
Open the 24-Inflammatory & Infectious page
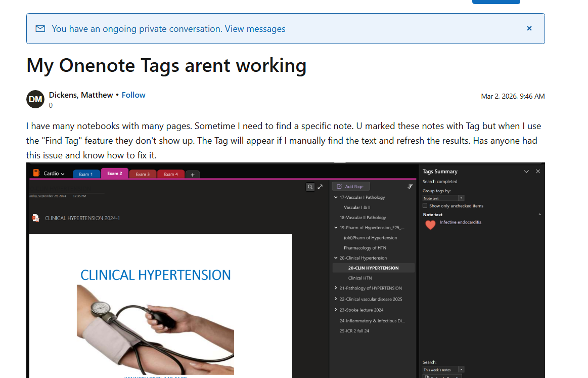tap(372, 321)
